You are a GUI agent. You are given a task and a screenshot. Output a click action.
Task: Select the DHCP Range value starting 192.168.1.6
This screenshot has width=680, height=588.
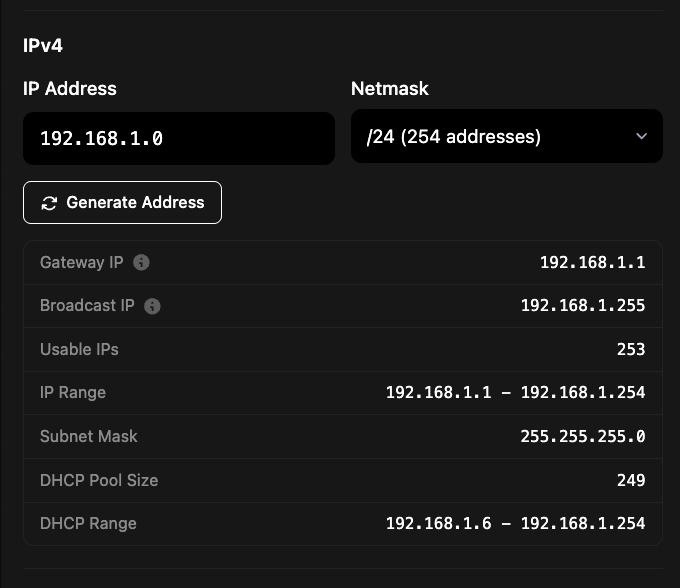[515, 524]
